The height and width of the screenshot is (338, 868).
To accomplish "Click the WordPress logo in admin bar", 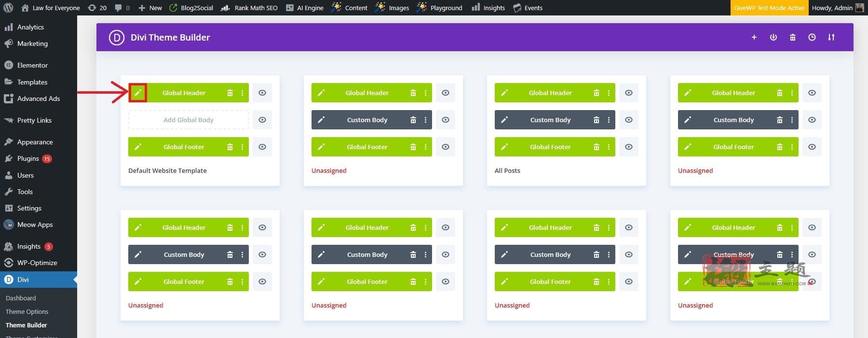I will coord(8,8).
